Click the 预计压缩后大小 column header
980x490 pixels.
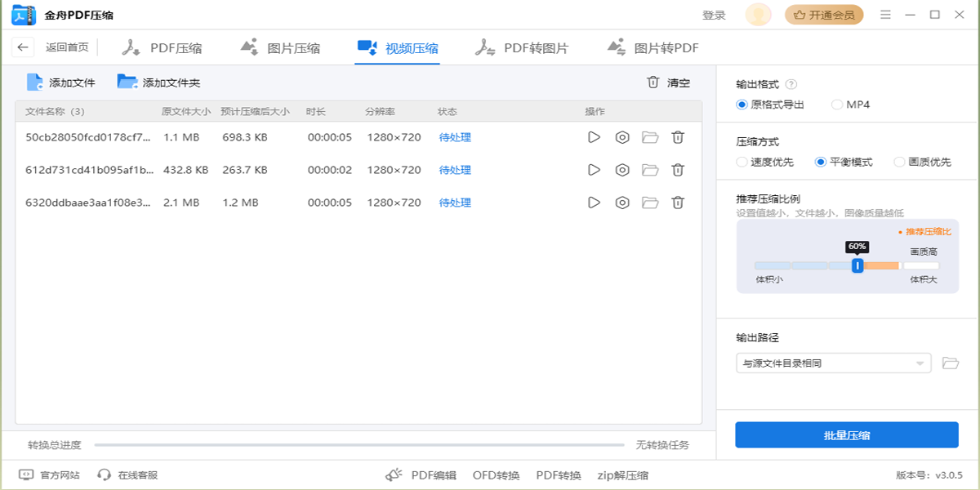click(x=255, y=112)
